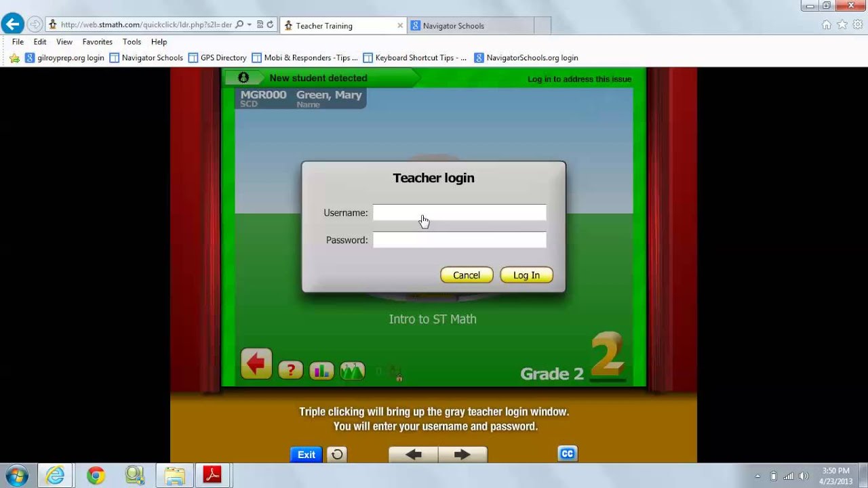Click the favorites star icon top right
Screen dimensions: 868x488
point(842,24)
